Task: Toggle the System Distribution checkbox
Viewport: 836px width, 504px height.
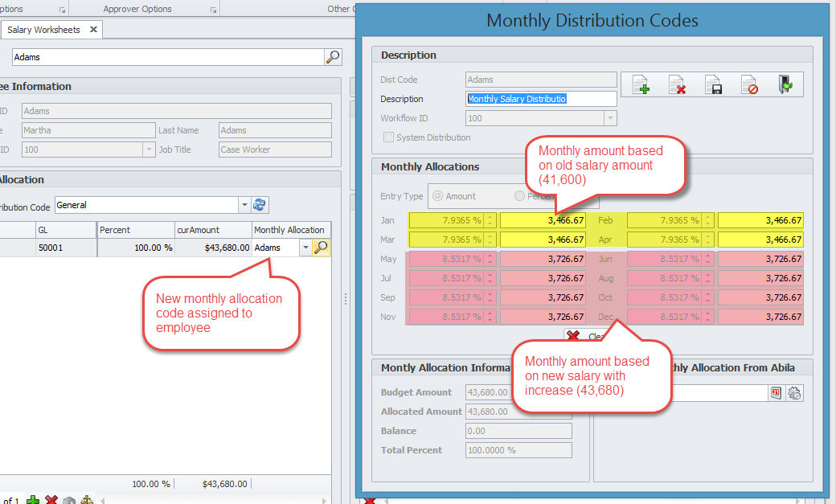Action: coord(389,137)
